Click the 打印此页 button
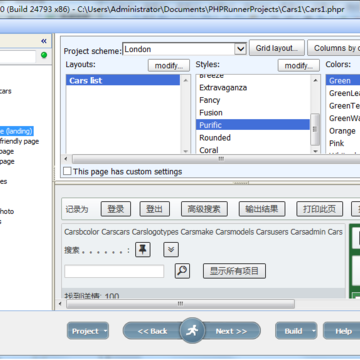Viewport: 360px width, 360px height. coord(319,209)
